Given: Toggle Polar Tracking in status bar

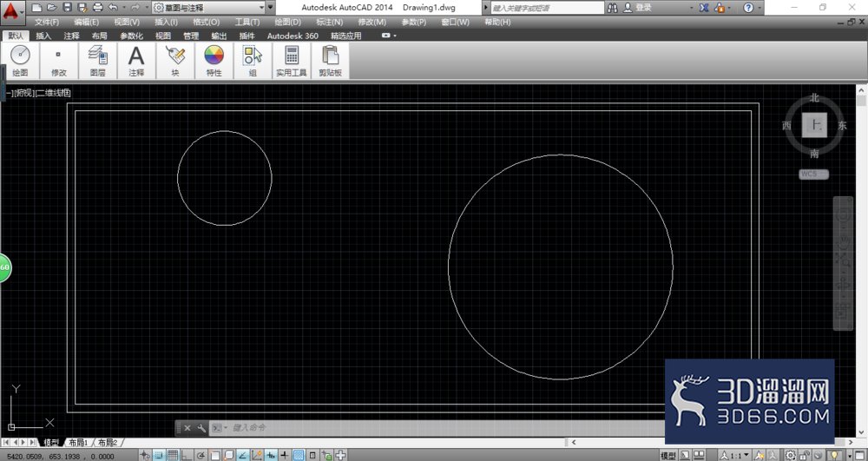Looking at the screenshot, I should click(201, 455).
